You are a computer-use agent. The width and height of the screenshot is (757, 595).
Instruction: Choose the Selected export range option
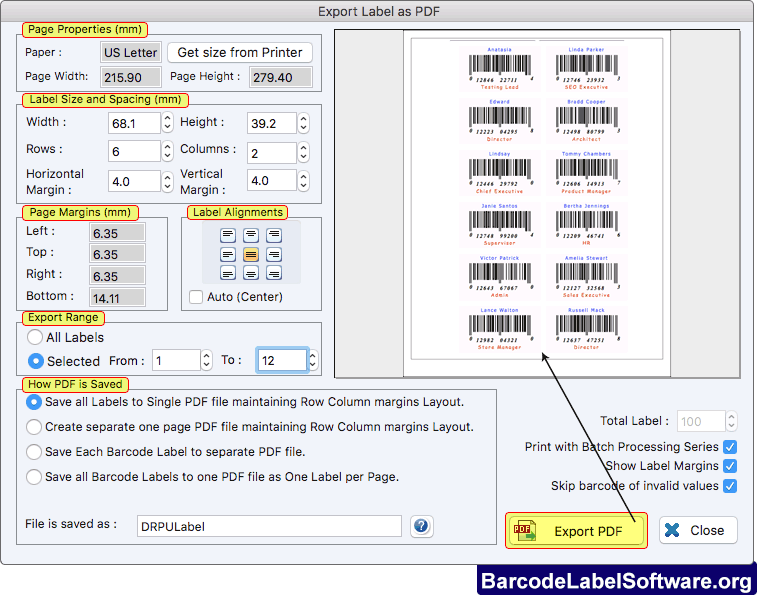click(x=36, y=361)
